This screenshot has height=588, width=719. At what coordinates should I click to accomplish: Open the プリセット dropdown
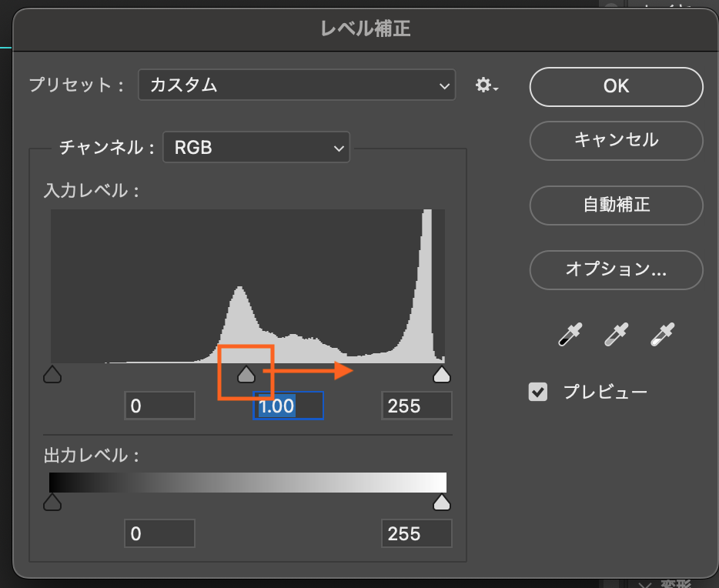(296, 85)
